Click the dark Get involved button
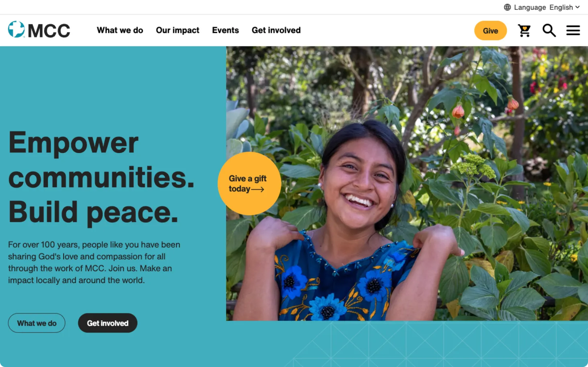Screen dimensions: 588x367 (108, 323)
